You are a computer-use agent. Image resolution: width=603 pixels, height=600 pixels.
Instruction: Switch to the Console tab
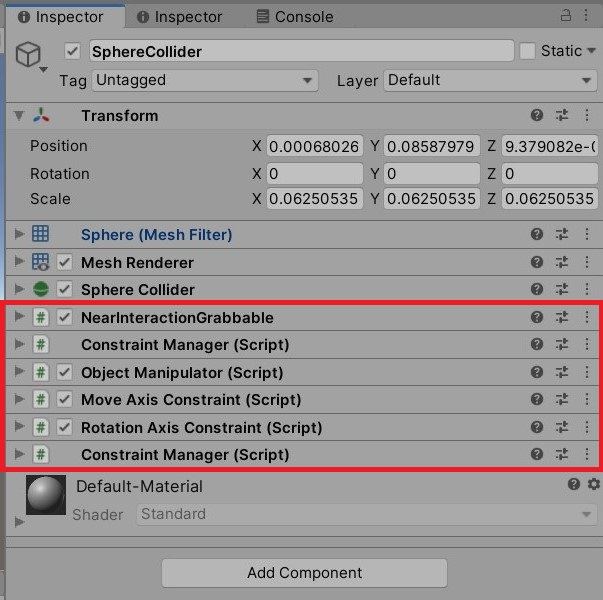(x=295, y=17)
